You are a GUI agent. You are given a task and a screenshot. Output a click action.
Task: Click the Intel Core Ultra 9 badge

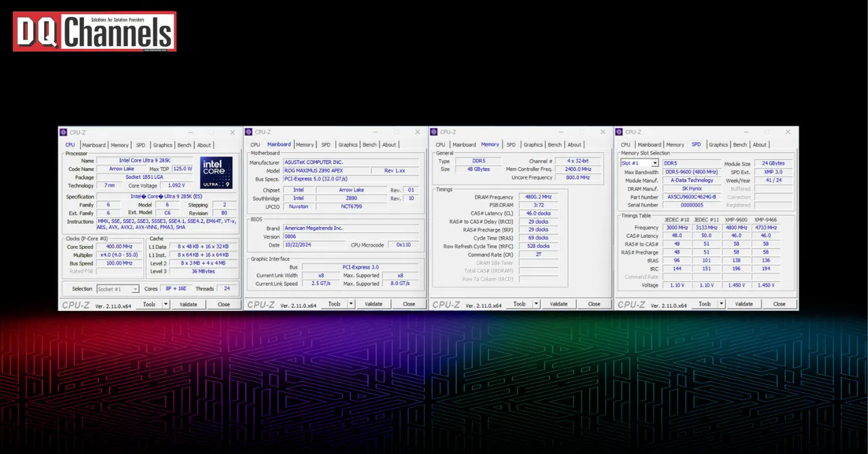coord(216,171)
